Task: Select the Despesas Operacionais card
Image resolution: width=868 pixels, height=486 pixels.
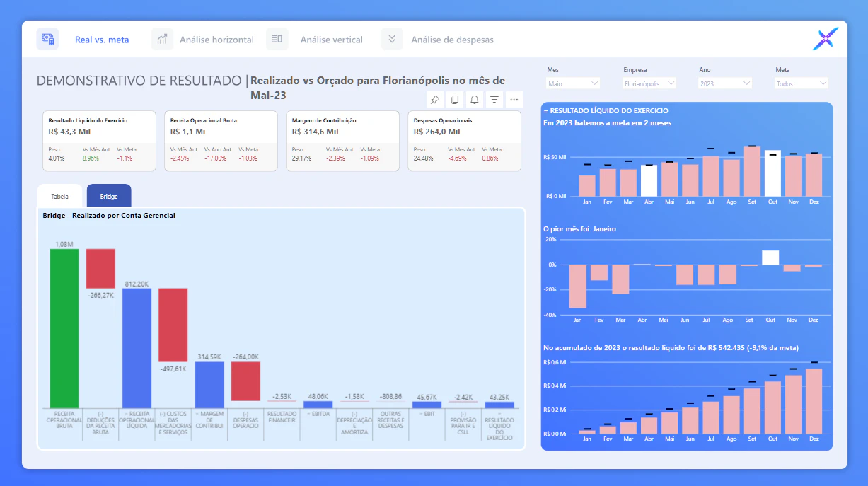Action: pos(464,141)
